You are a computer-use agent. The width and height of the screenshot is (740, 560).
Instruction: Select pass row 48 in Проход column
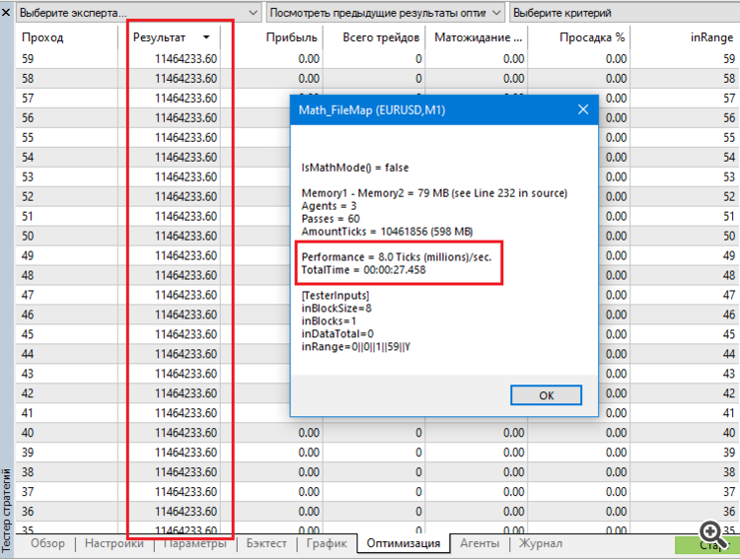pos(28,275)
